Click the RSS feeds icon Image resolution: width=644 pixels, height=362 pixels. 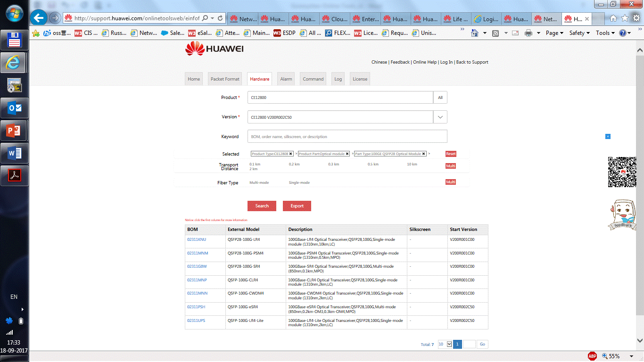(495, 33)
